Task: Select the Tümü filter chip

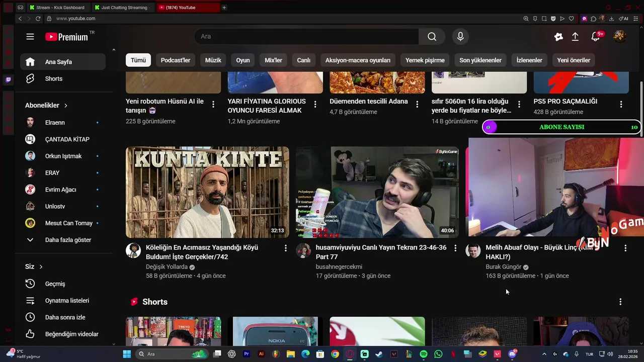Action: click(x=138, y=60)
